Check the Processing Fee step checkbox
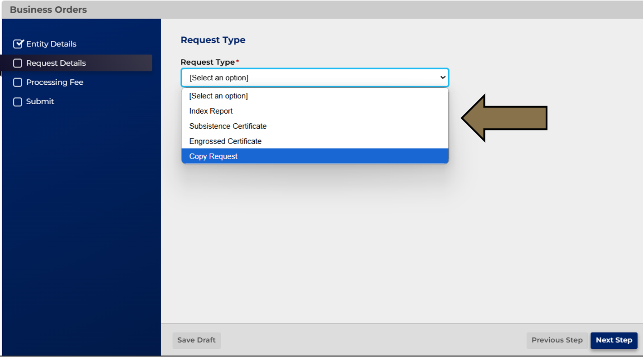Image resolution: width=644 pixels, height=357 pixels. tap(18, 82)
